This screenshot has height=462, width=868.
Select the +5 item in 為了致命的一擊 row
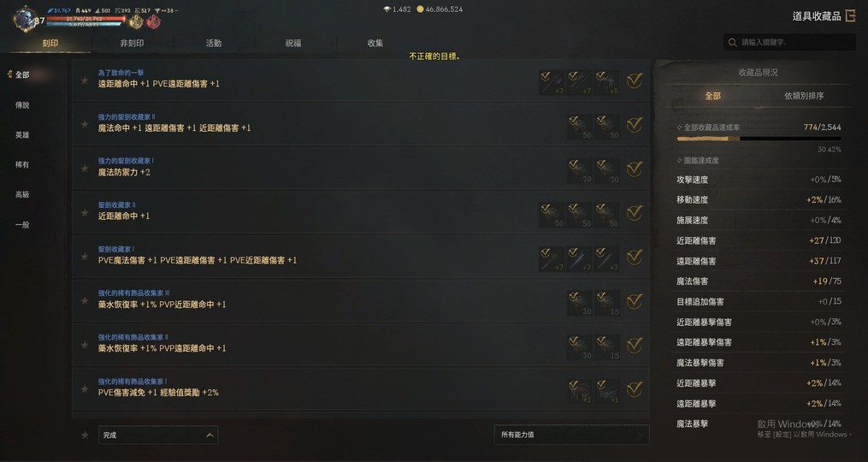pos(606,82)
